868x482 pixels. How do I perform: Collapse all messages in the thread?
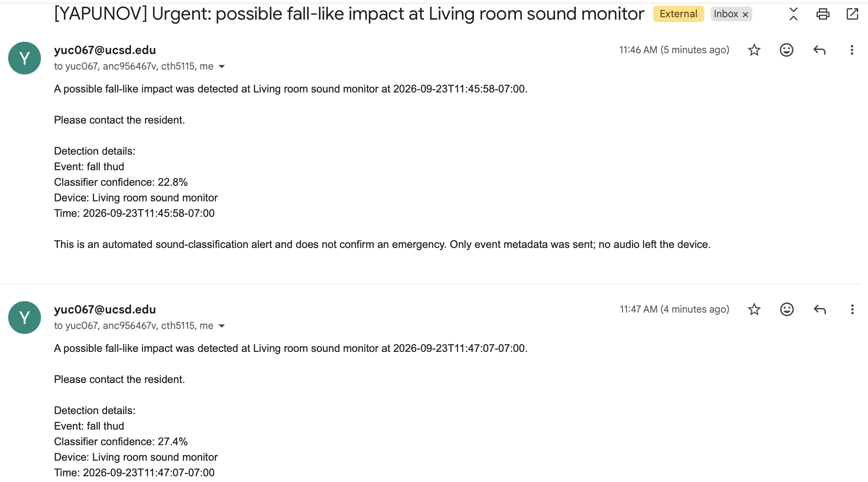pyautogui.click(x=794, y=14)
